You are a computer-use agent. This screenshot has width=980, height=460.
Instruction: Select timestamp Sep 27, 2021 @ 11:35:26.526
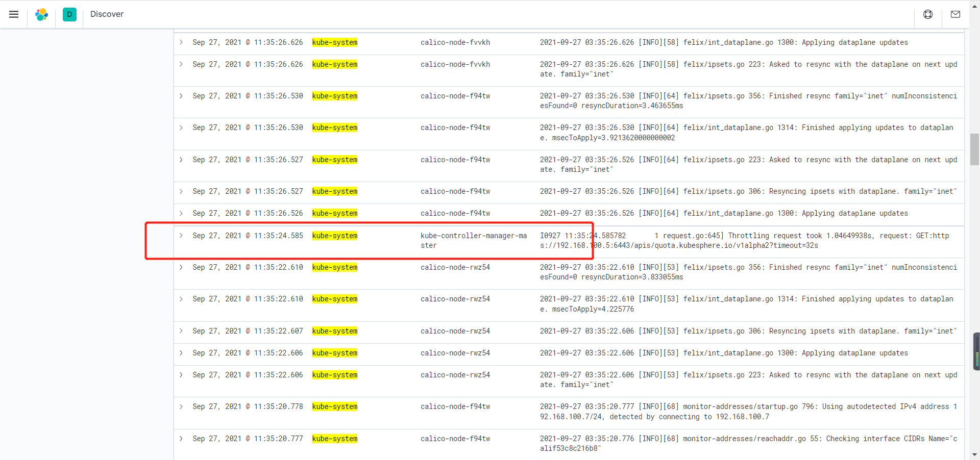[248, 213]
